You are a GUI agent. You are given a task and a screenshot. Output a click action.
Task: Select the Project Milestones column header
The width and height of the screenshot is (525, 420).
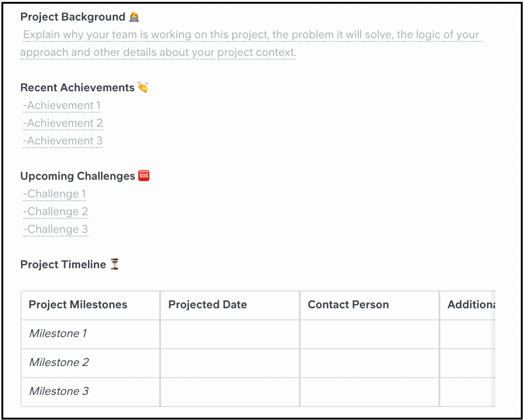[x=90, y=305]
